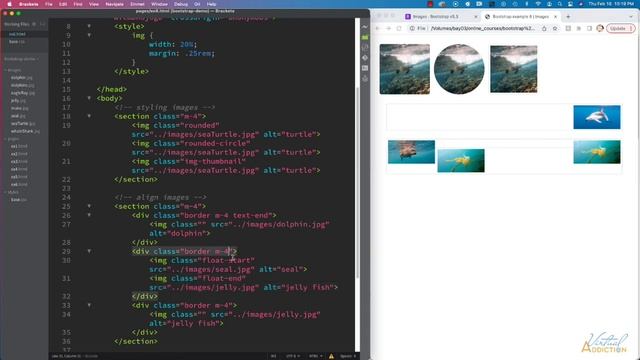This screenshot has height=360, width=640.
Task: Click the menu bar date and time
Action: 611,4
